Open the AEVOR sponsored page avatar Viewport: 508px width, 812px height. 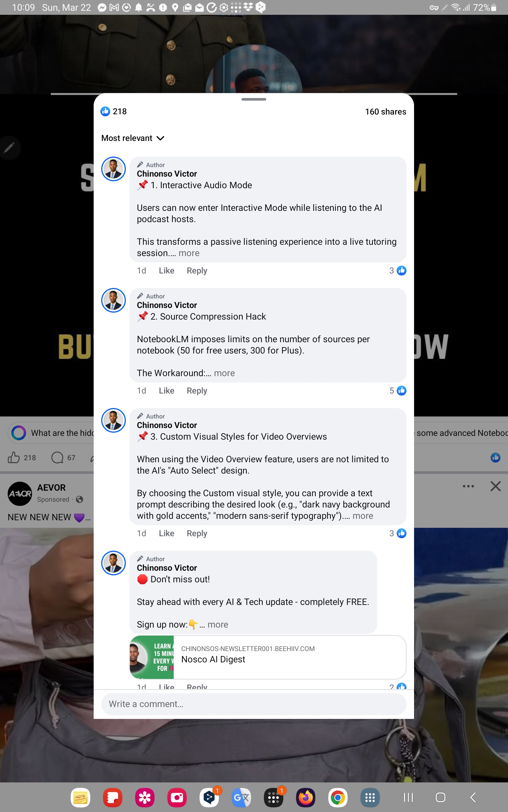coord(20,494)
